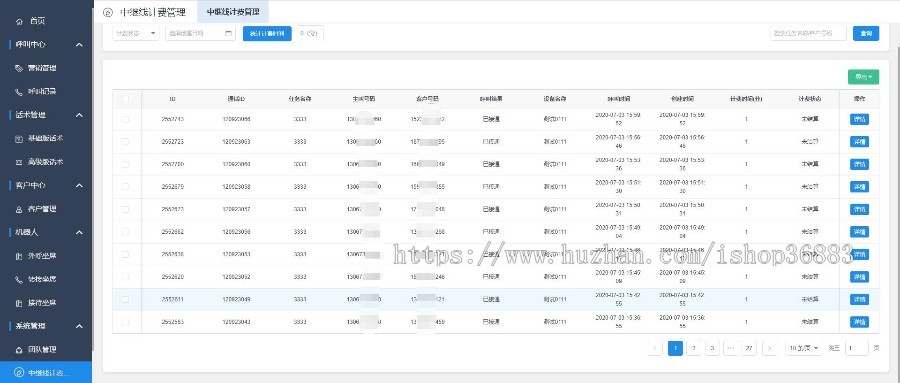
Task: Collapse the 呼叫中心 sidebar group
Action: (79, 45)
